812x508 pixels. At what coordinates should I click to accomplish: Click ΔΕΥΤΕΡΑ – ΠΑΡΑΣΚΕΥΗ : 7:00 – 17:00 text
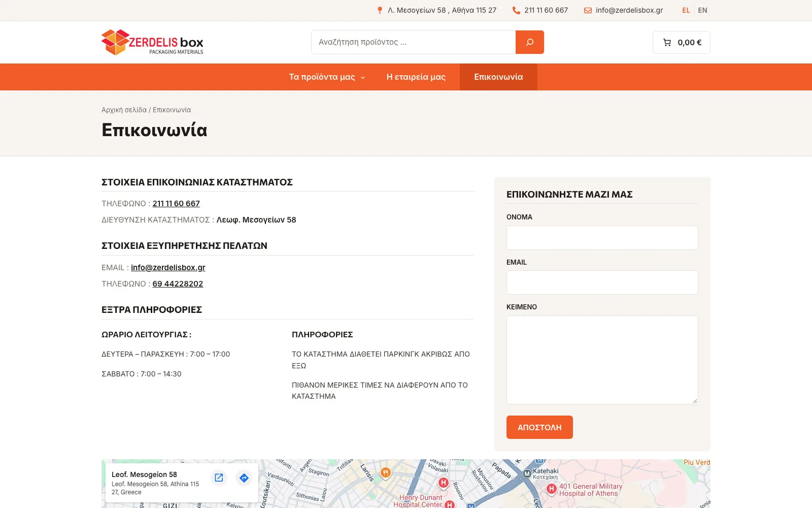165,354
